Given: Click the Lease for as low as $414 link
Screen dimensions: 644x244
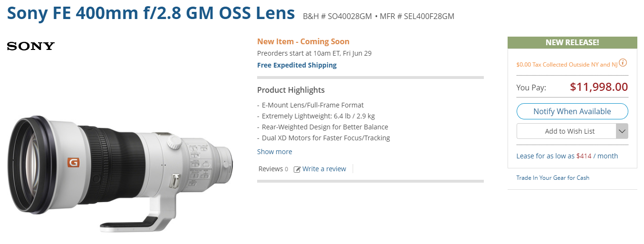Looking at the screenshot, I should coord(567,156).
